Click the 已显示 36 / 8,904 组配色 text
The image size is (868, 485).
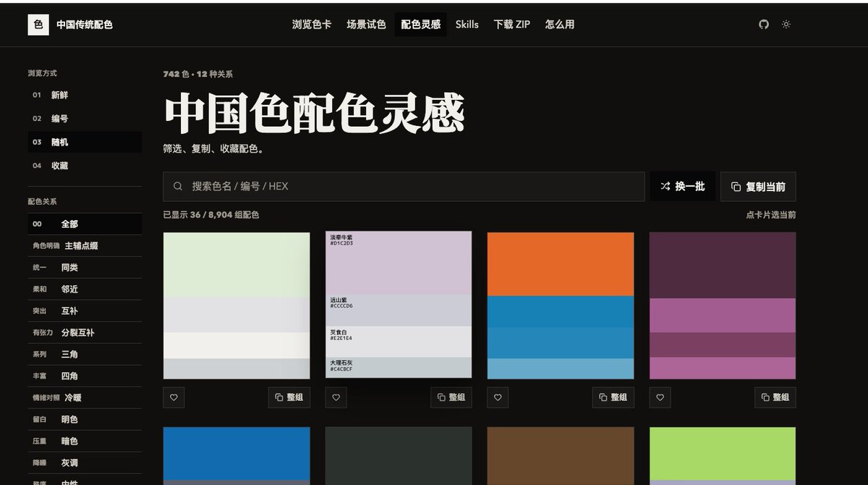click(x=211, y=215)
